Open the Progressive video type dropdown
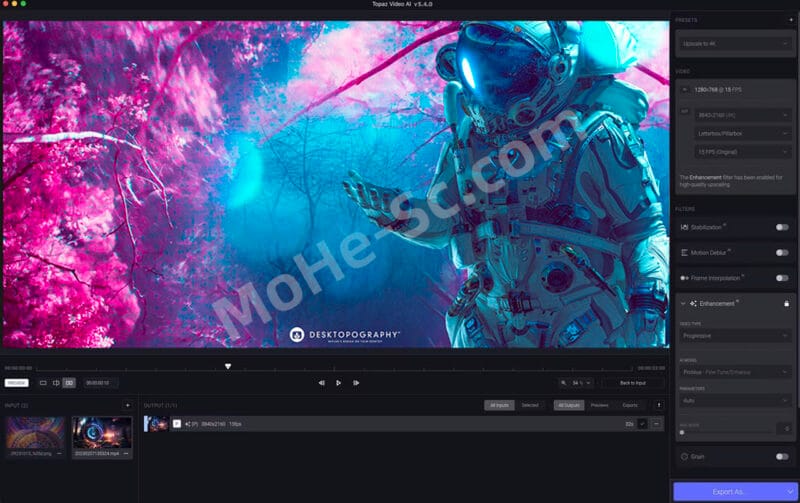 (x=735, y=336)
